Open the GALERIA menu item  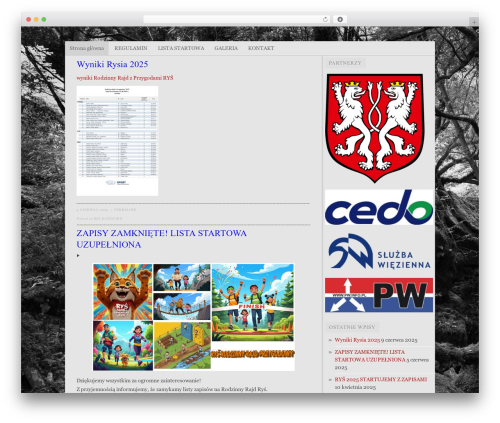pyautogui.click(x=226, y=48)
